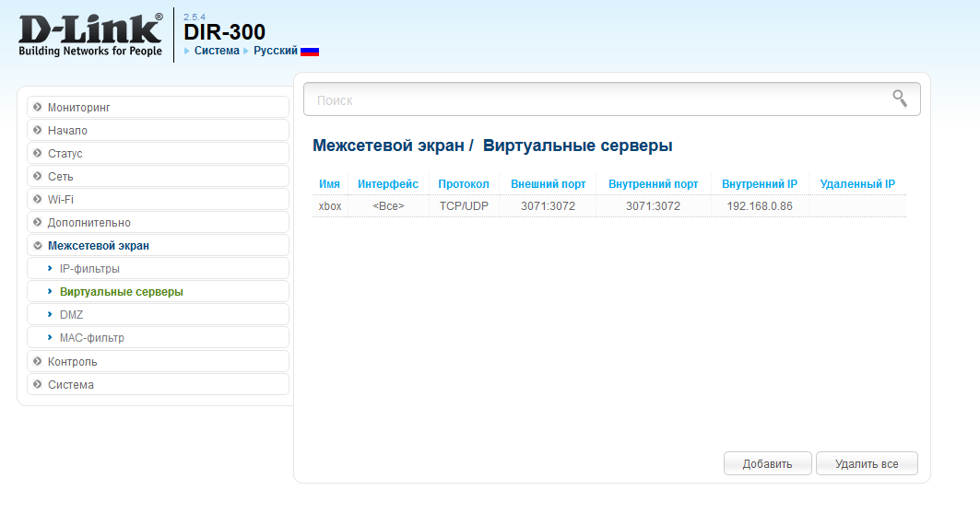
Task: Open the Сеть menu item
Action: pyautogui.click(x=159, y=177)
